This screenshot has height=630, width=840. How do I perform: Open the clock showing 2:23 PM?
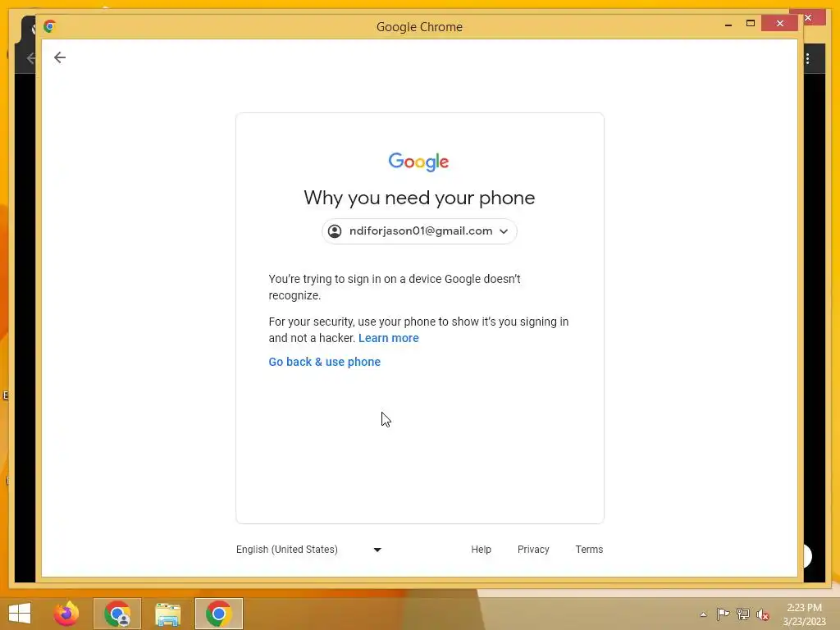804,614
